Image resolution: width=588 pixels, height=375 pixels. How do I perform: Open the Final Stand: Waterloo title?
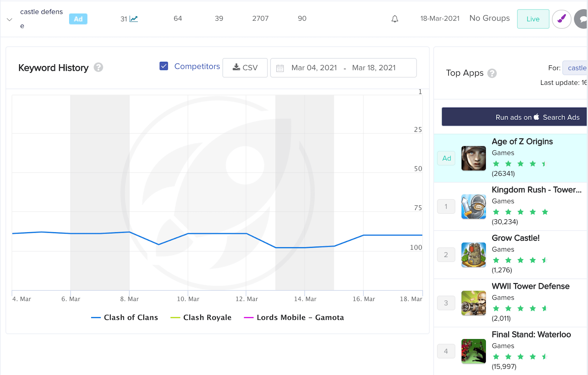[531, 334]
